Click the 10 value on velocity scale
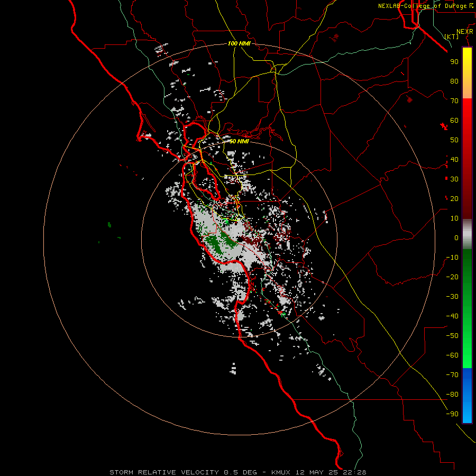Image resolution: width=476 pixels, height=476 pixels. (x=454, y=218)
